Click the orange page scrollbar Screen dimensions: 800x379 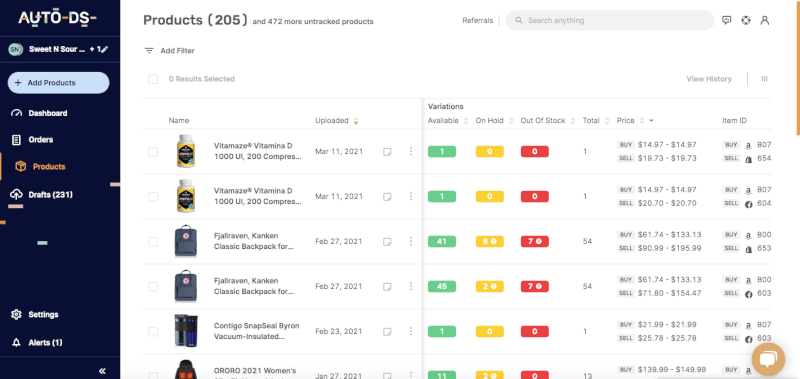tap(797, 69)
